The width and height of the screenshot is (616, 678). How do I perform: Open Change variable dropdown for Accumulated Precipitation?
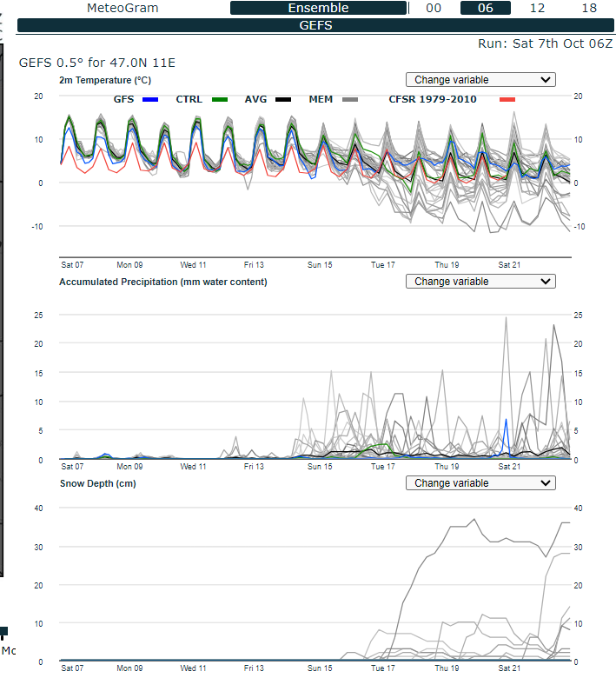click(480, 282)
